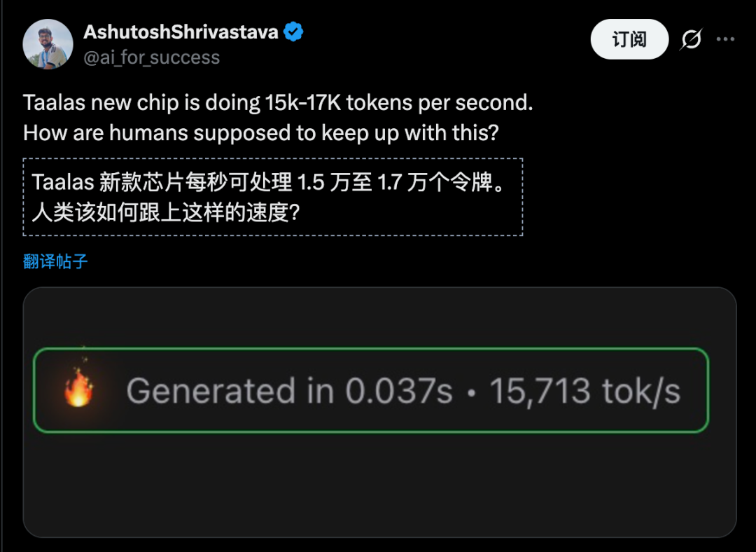Click the '15,713 tok/s' speed readout
Screen dimensions: 756x552
point(584,390)
